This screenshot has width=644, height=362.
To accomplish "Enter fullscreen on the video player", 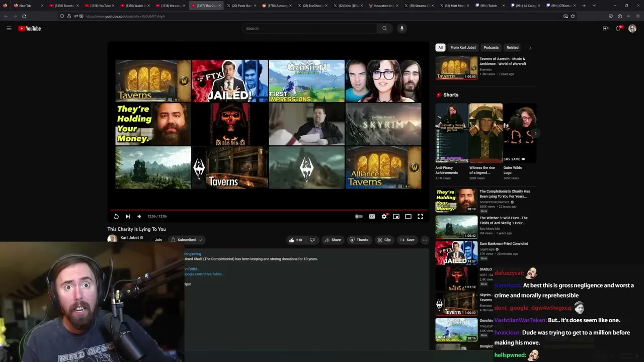I will tap(420, 216).
